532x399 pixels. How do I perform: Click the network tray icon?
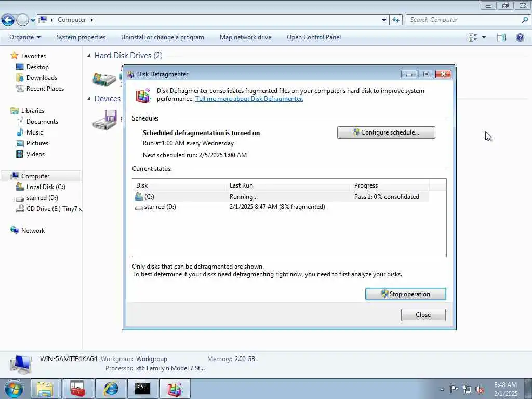[467, 390]
